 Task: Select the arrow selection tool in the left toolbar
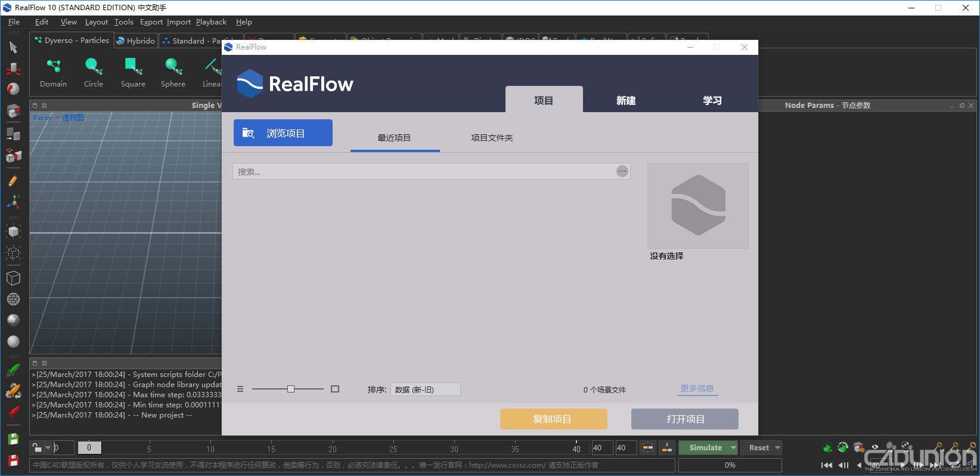(13, 47)
